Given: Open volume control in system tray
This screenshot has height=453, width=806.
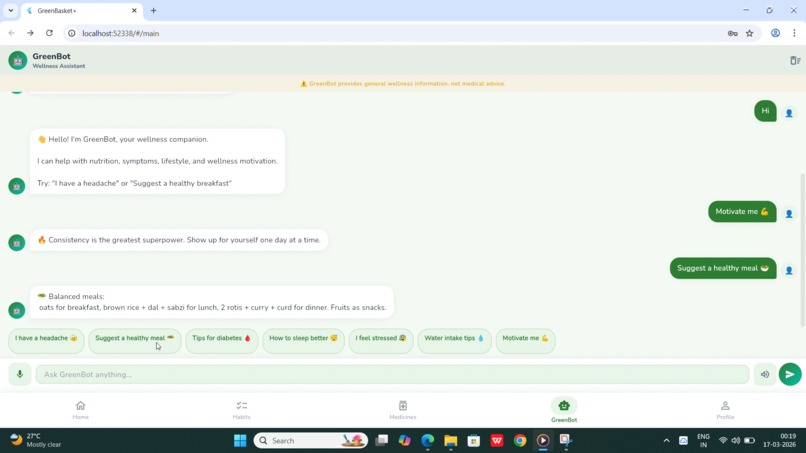Looking at the screenshot, I should pyautogui.click(x=736, y=441).
